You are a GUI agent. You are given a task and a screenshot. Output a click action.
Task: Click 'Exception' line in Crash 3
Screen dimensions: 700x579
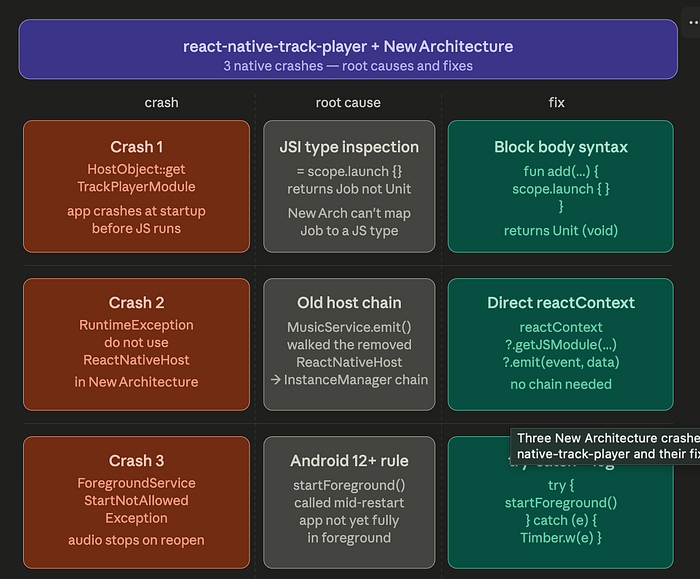pyautogui.click(x=136, y=518)
